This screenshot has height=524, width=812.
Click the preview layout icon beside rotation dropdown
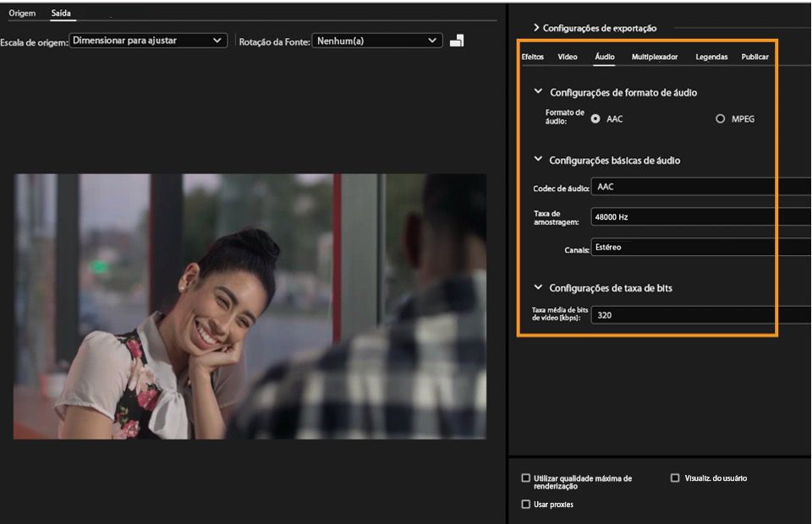[x=457, y=40]
